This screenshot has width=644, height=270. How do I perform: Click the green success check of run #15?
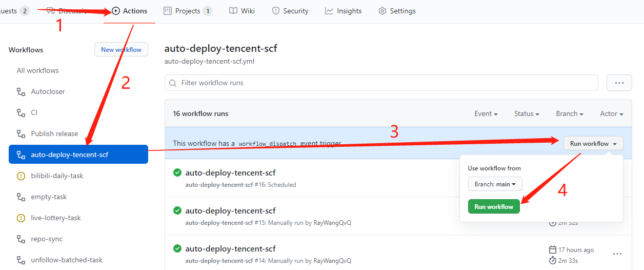tap(177, 210)
